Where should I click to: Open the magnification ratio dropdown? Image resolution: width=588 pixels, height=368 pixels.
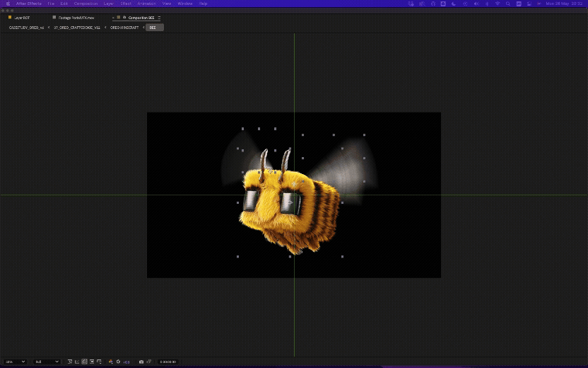15,362
